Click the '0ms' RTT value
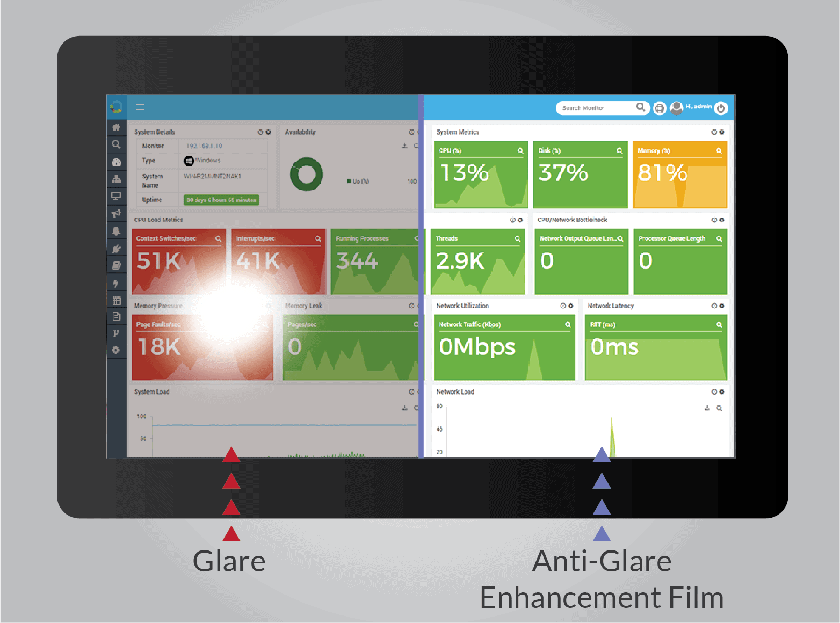Screen dimensions: 840x623 [614, 347]
